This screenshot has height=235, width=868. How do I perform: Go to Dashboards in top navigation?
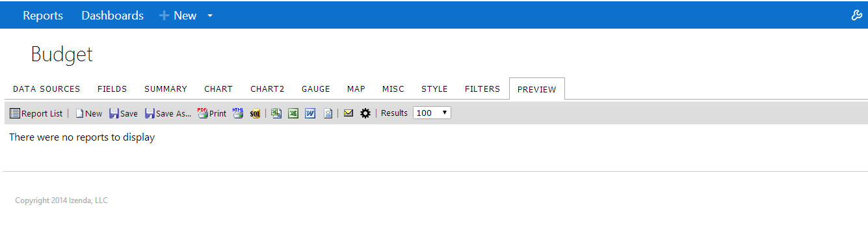click(x=112, y=16)
